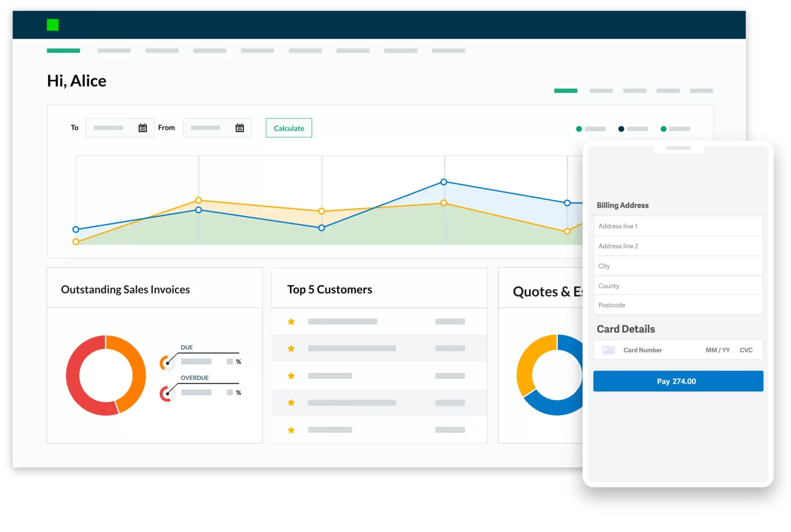Toggle the rightmost chart legend series
The height and width of the screenshot is (532, 791).
click(663, 129)
